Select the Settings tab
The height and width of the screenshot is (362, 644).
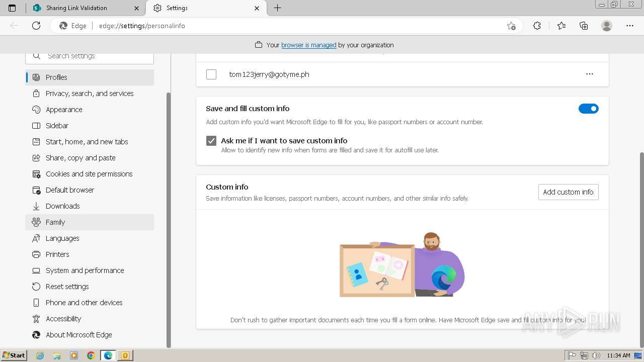click(206, 8)
